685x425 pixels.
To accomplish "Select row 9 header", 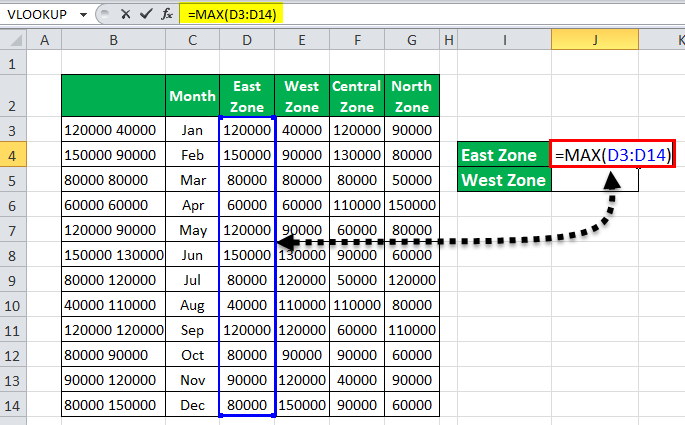I will tap(13, 280).
